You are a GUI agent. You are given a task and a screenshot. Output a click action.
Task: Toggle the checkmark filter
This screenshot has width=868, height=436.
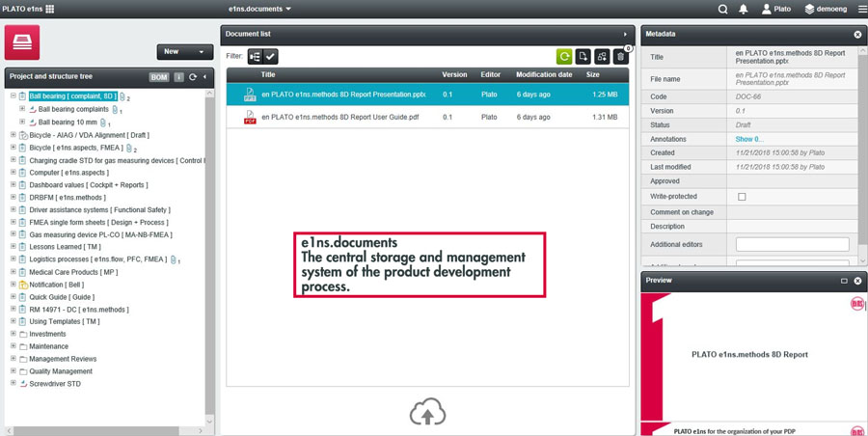coord(270,57)
